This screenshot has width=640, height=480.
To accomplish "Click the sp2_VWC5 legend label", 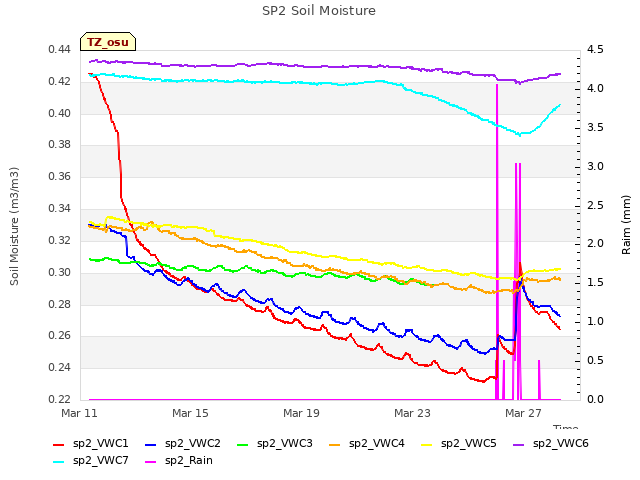I will click(x=469, y=444).
